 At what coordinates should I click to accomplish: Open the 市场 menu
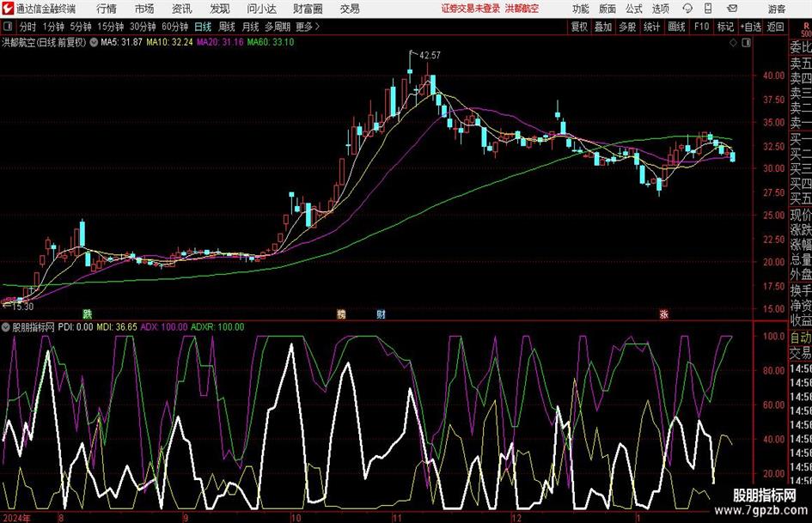pyautogui.click(x=144, y=9)
